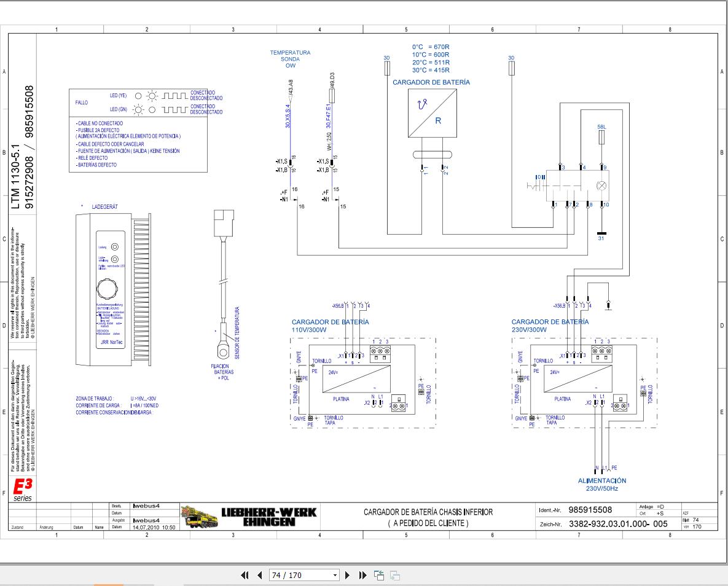Go to the previous page
The height and width of the screenshot is (586, 728).
(259, 576)
